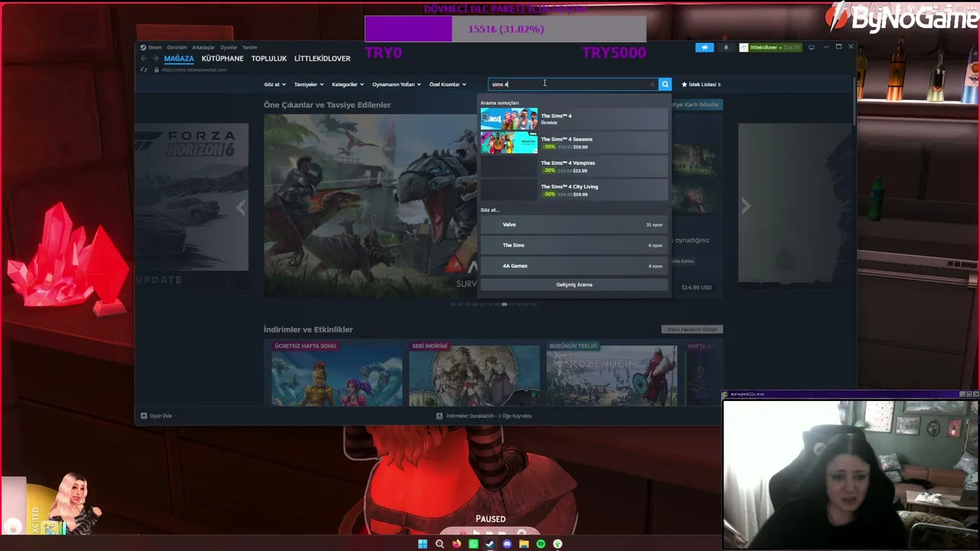Open the Forza Horizon 6 carousel card
Viewport: 980px width, 551px height.
click(x=191, y=197)
